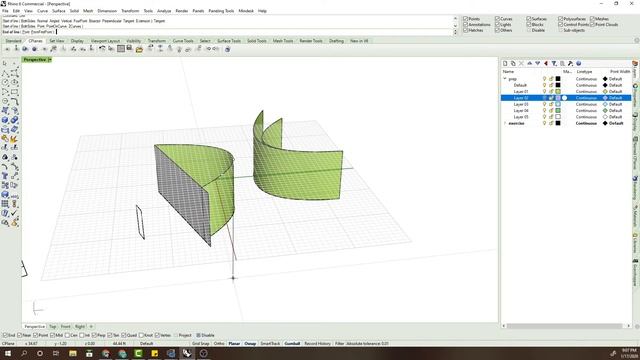
Task: Switch to the Top viewport tab
Action: 53,327
